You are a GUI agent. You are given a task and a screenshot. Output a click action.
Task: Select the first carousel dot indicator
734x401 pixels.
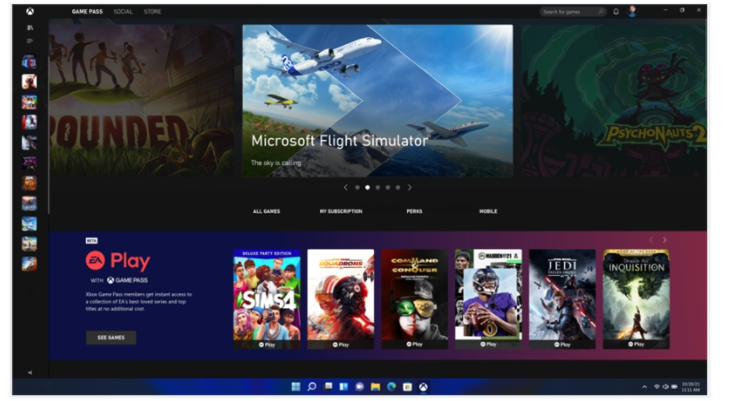click(357, 187)
